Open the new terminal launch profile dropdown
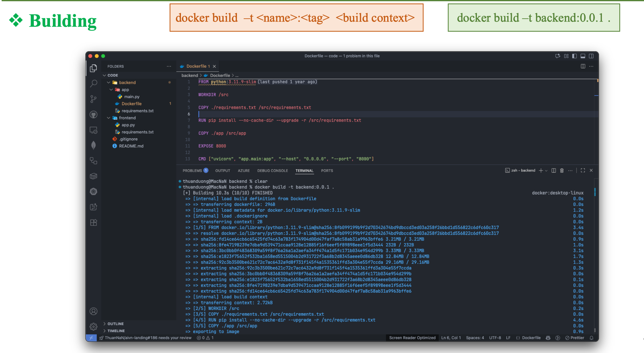This screenshot has height=353, width=644. [x=546, y=170]
